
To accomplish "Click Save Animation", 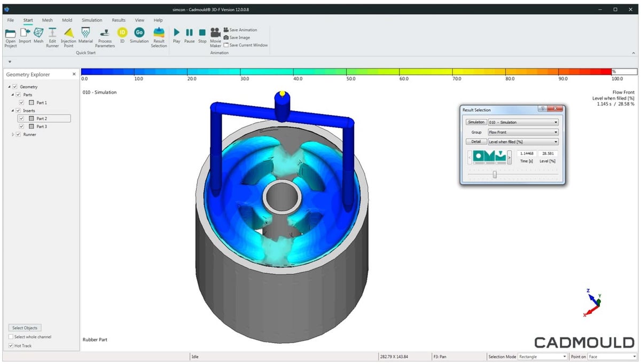I will [x=240, y=30].
